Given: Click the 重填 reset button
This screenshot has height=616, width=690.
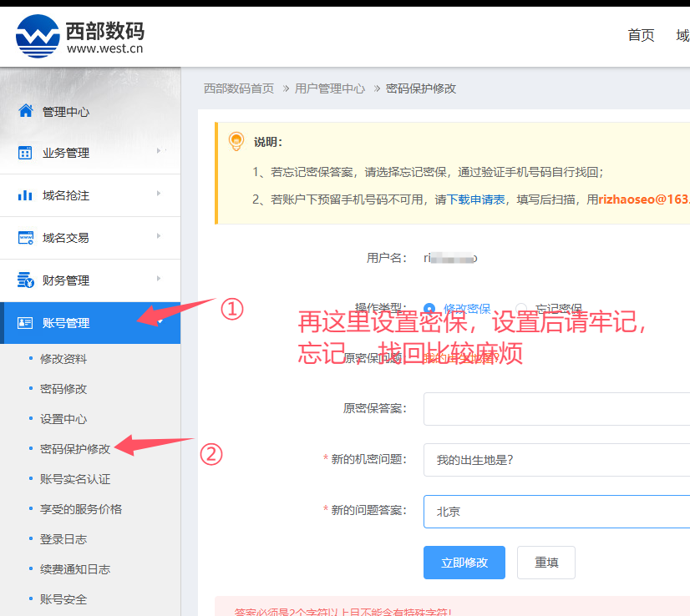Looking at the screenshot, I should pyautogui.click(x=545, y=563).
